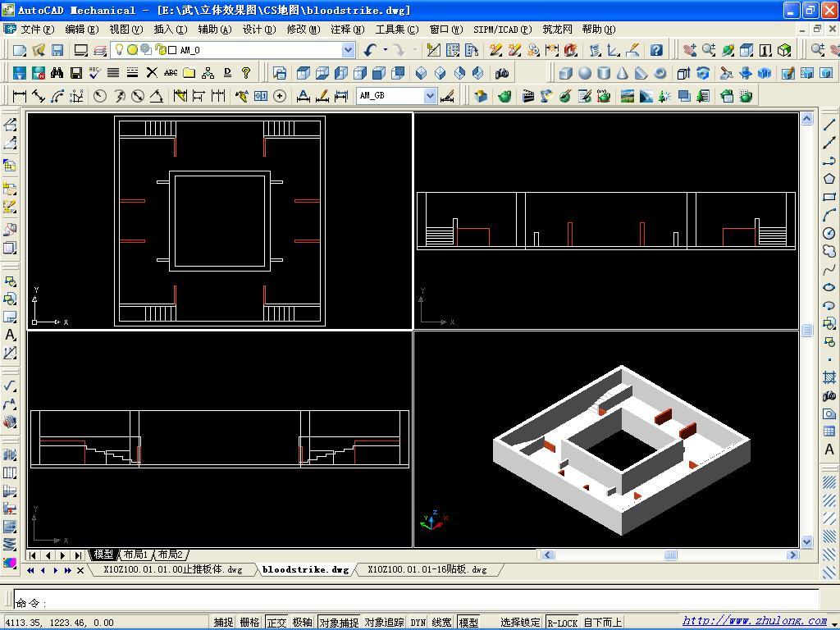Click the layer lightbulb on/off icon

119,50
